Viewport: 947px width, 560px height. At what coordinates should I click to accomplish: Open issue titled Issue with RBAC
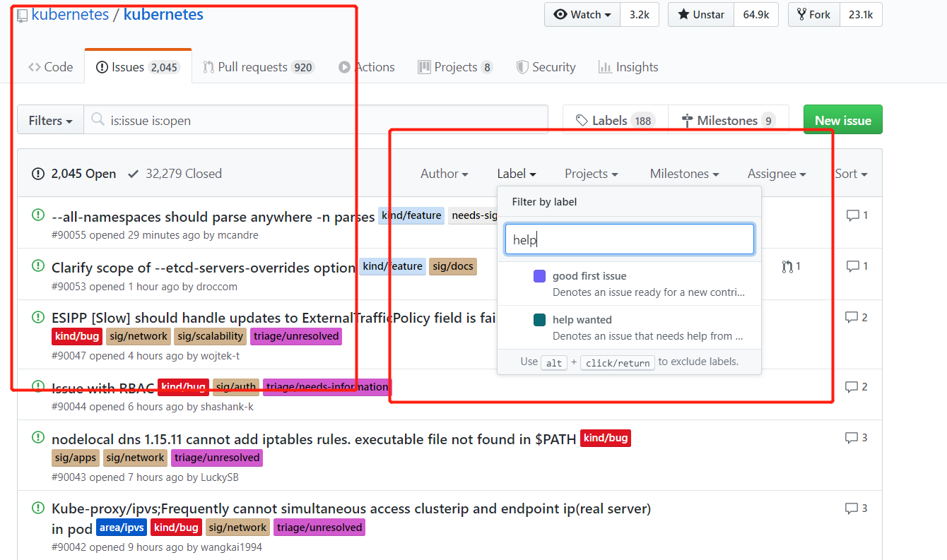103,388
